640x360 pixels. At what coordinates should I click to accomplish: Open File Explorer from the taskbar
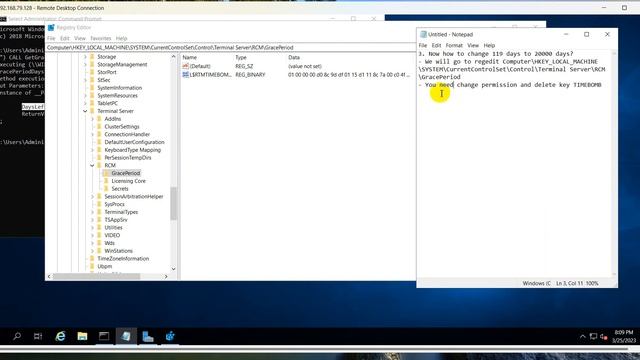[x=82, y=336]
